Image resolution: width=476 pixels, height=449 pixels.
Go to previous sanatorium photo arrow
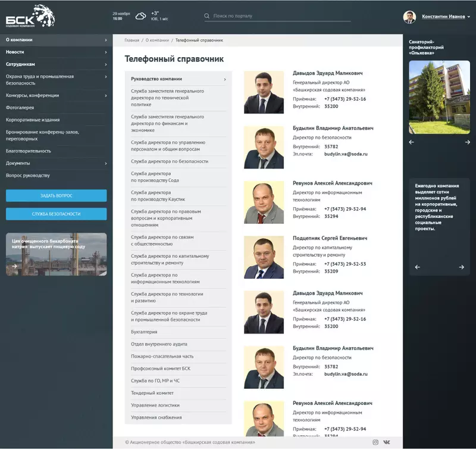(x=412, y=142)
